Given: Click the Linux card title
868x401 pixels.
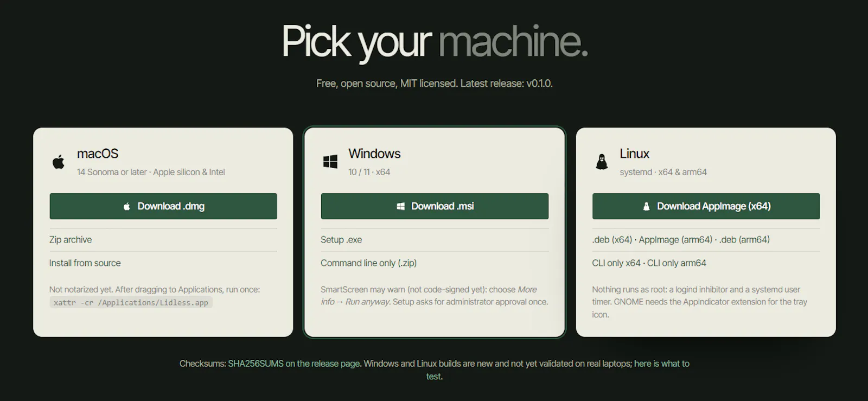Looking at the screenshot, I should click(634, 154).
